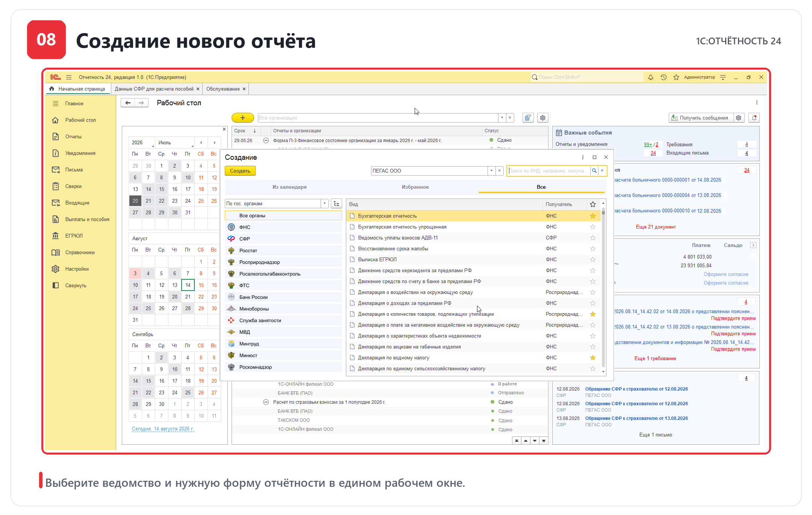
Task: Open the hamburger main menu in title bar
Action: (x=69, y=77)
